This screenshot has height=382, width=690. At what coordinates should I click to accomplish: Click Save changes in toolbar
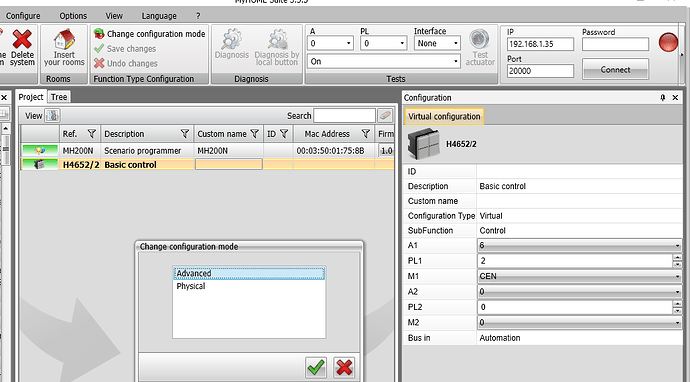tap(125, 49)
